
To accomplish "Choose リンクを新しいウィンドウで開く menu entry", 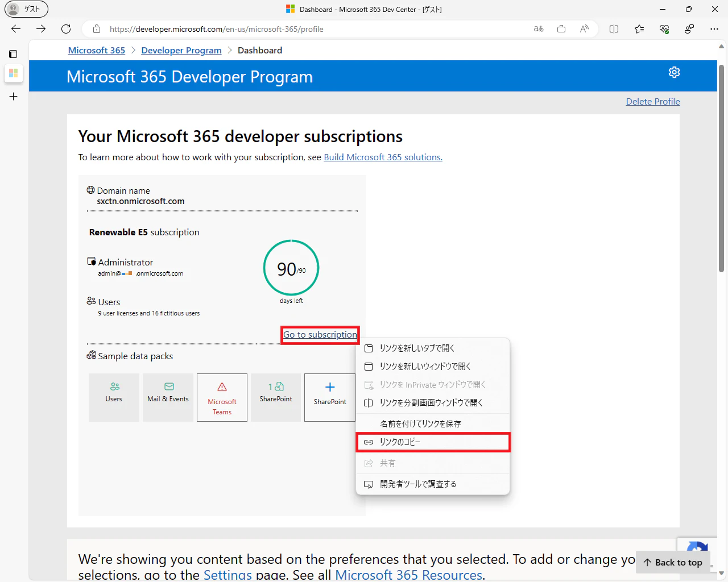I will click(x=433, y=366).
